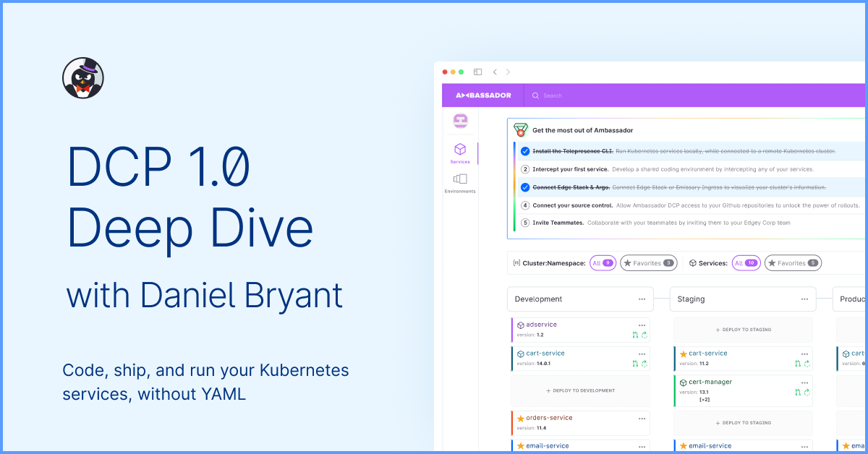Check step 2 circle for Intercept first service

point(525,169)
